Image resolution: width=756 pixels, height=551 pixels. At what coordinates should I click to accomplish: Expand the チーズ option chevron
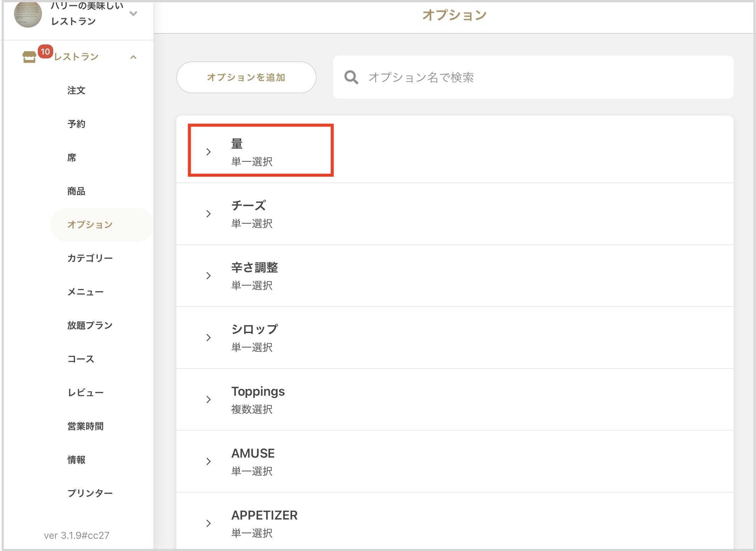(x=209, y=214)
